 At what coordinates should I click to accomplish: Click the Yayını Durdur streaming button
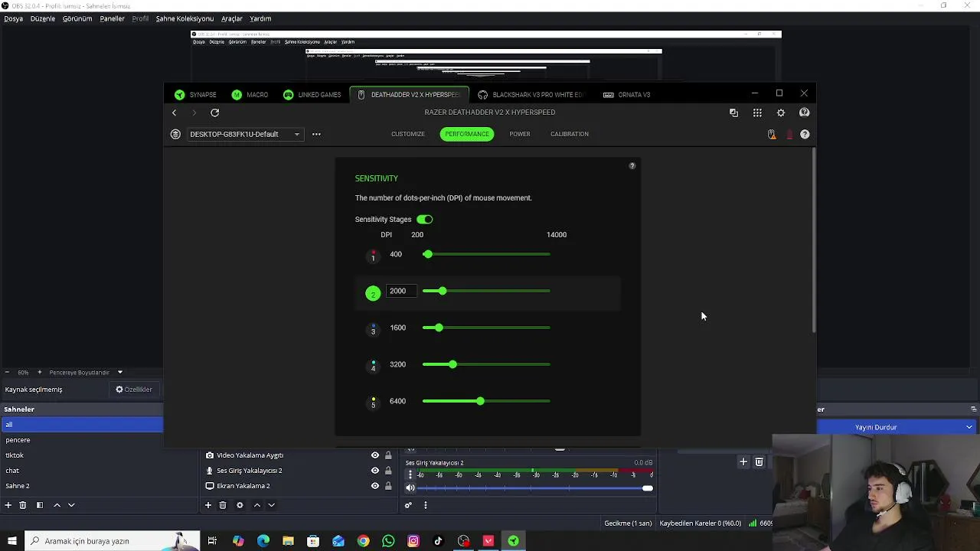(x=876, y=427)
